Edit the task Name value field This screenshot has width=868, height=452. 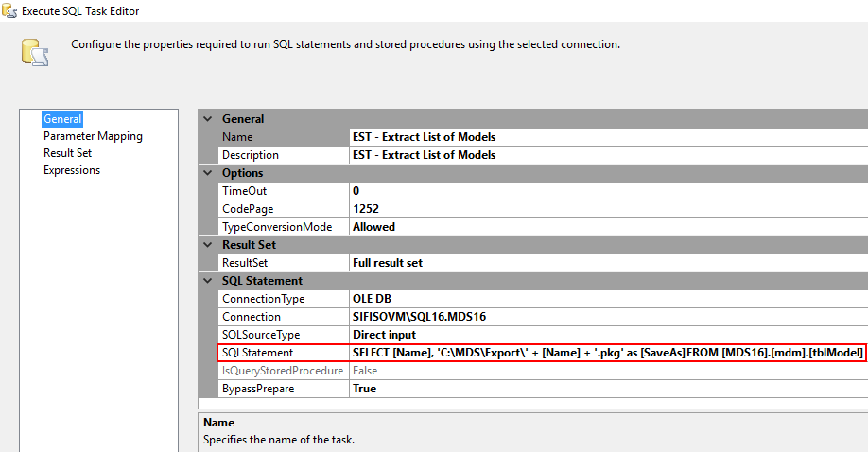[605, 137]
